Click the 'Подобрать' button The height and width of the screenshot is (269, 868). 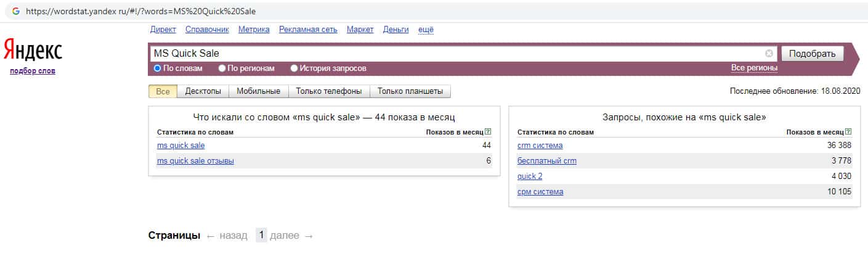813,54
